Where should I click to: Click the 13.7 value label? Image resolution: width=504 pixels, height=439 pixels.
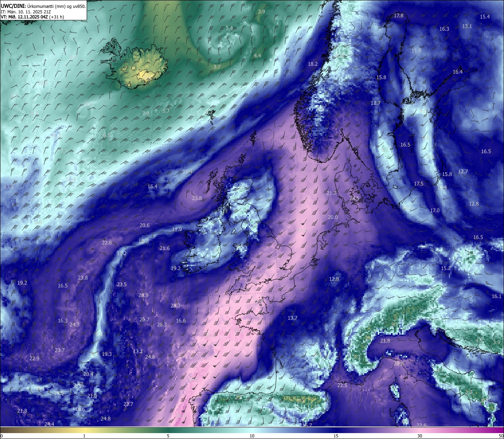click(x=292, y=318)
